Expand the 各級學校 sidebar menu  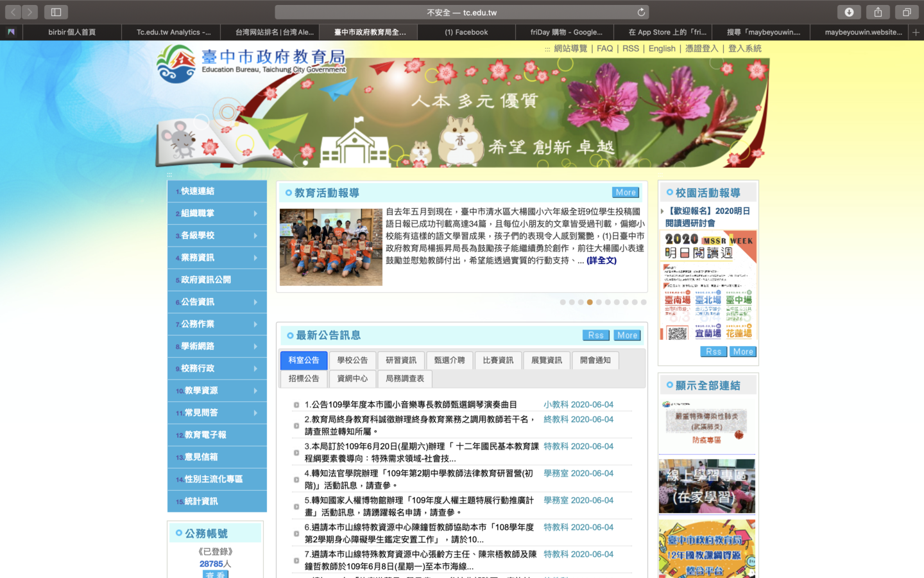click(x=217, y=236)
